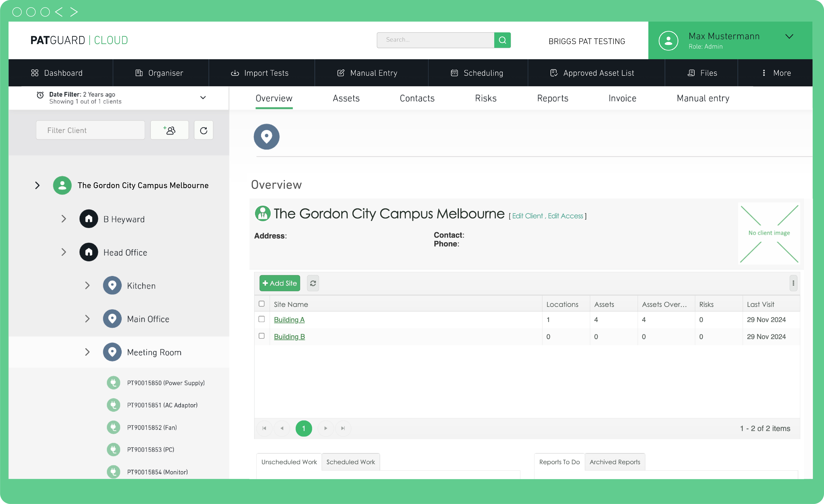The width and height of the screenshot is (824, 504).
Task: Go to next page of sites grid
Action: tap(326, 428)
